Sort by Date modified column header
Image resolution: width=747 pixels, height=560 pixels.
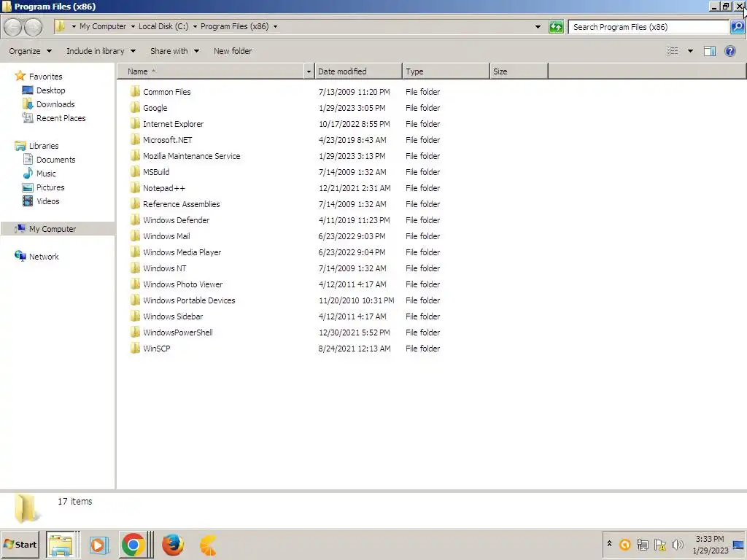click(358, 71)
